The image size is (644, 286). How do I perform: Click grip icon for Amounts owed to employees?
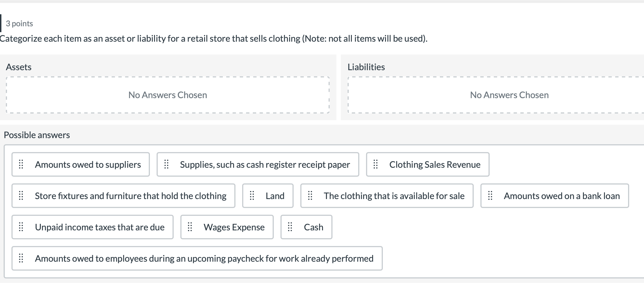pos(21,258)
